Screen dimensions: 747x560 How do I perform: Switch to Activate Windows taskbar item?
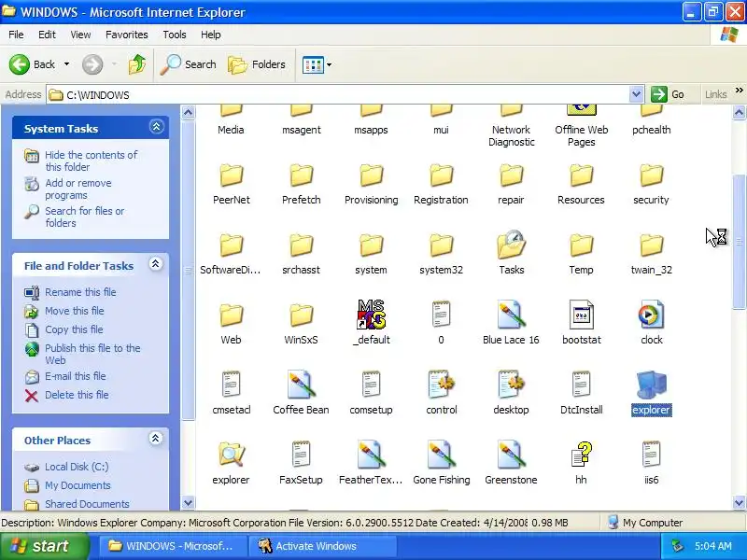(322, 546)
